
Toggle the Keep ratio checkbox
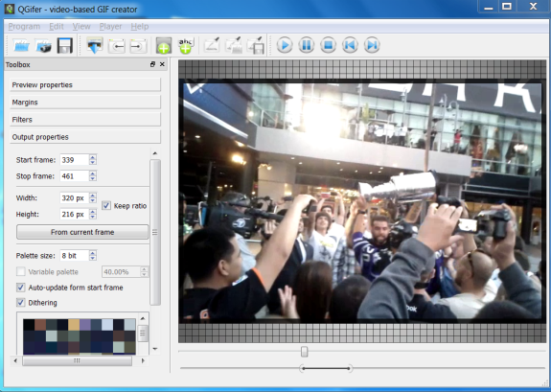click(106, 206)
